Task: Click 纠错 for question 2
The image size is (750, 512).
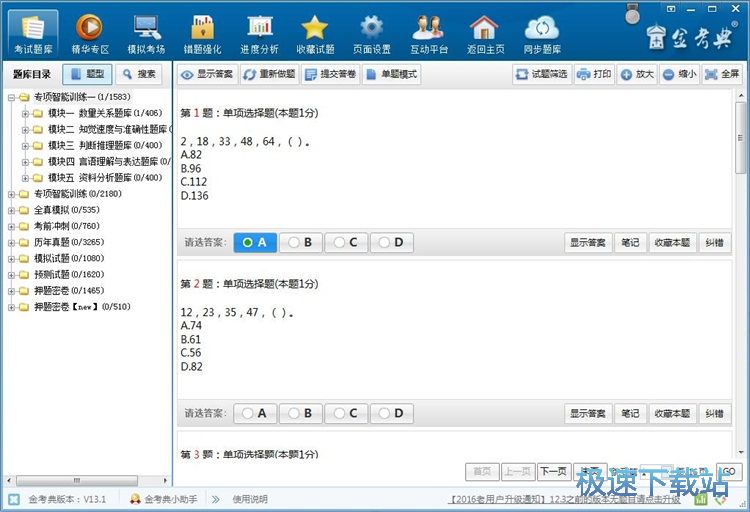Action: [x=715, y=413]
